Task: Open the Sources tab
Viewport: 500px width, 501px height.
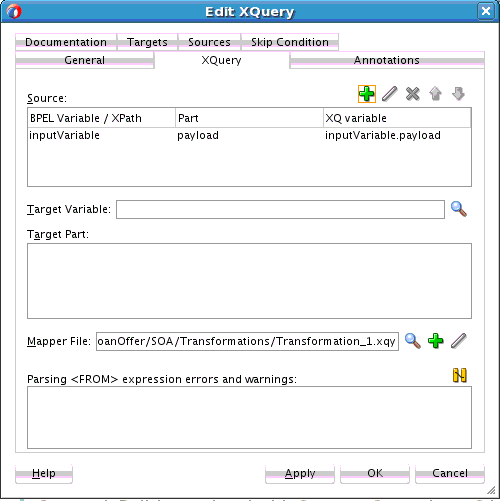Action: click(209, 42)
